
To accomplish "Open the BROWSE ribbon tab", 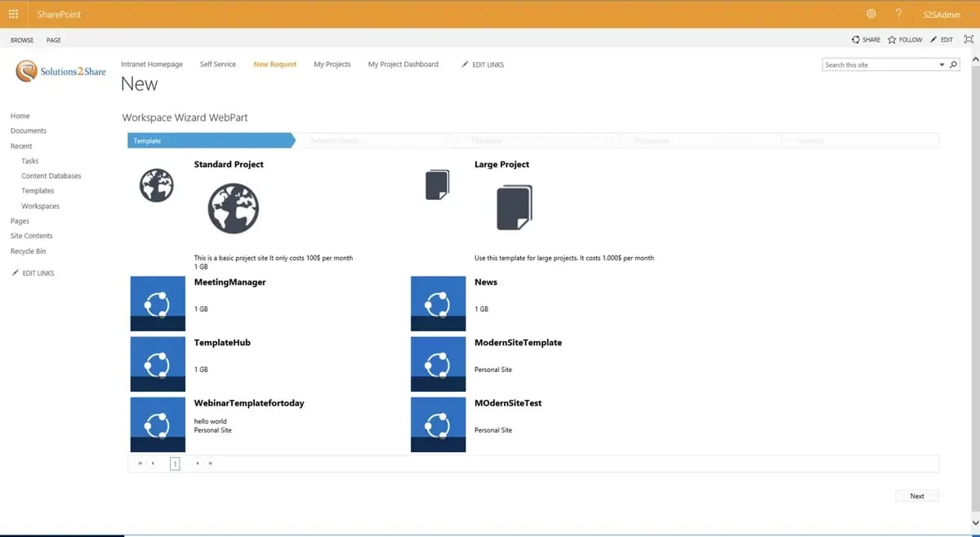I will click(22, 40).
